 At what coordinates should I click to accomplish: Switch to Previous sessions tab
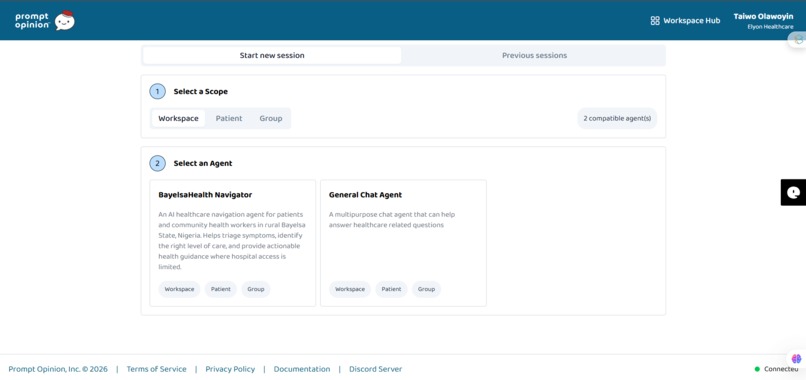click(x=534, y=56)
